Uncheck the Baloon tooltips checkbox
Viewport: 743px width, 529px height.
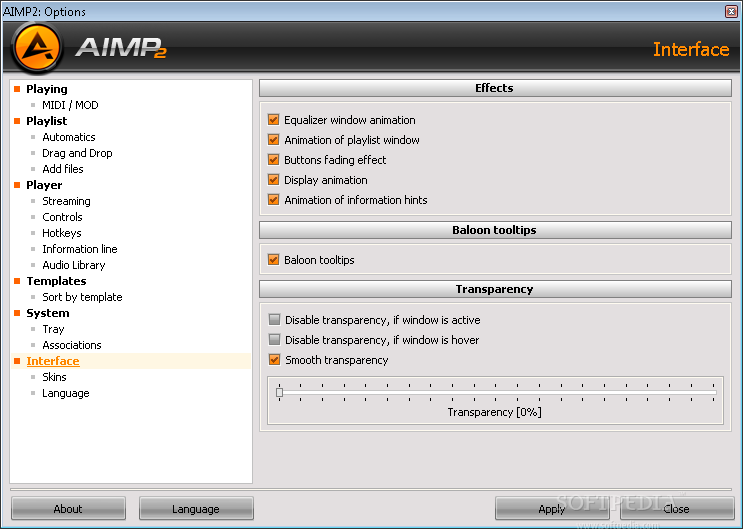coord(273,259)
